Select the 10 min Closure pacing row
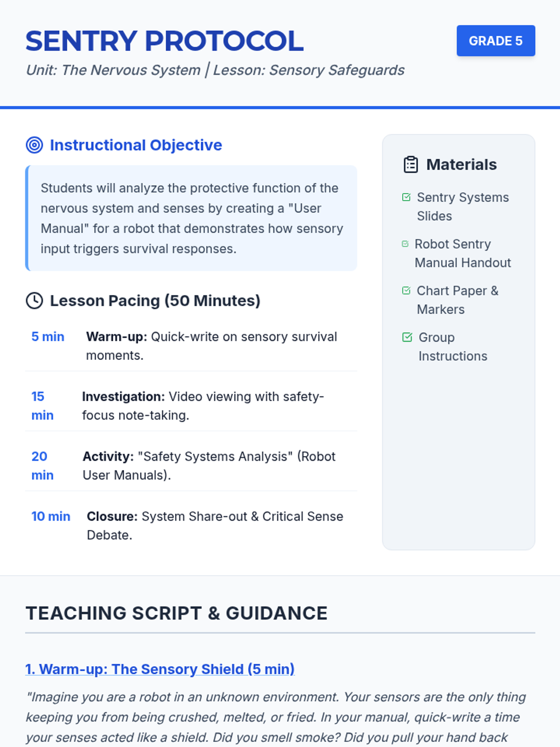This screenshot has width=560, height=747. tap(191, 525)
